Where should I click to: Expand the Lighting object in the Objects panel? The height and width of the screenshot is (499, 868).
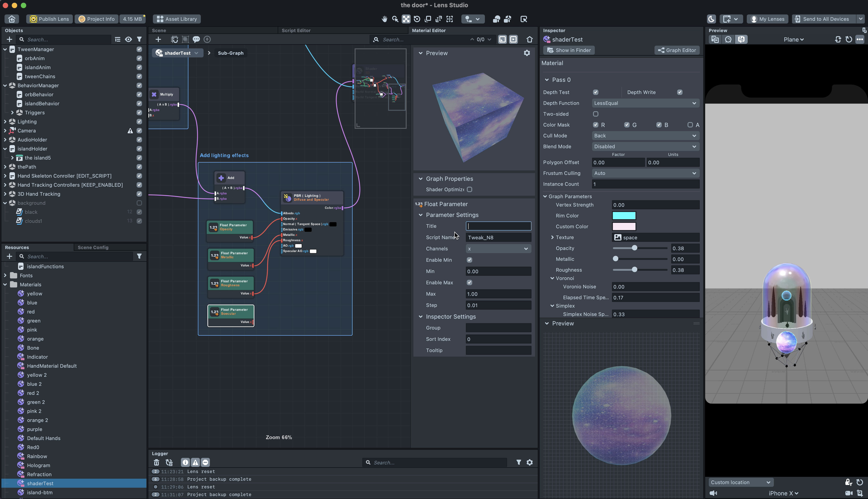pyautogui.click(x=5, y=121)
